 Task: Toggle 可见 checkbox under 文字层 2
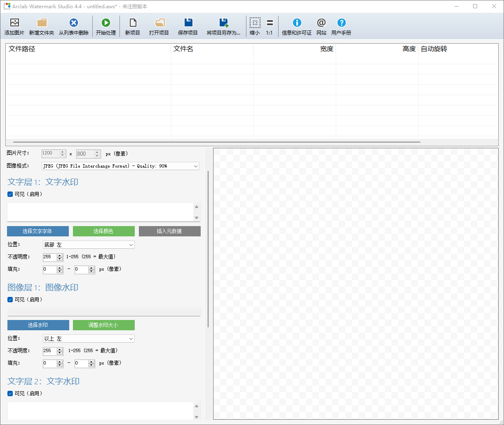click(x=10, y=394)
